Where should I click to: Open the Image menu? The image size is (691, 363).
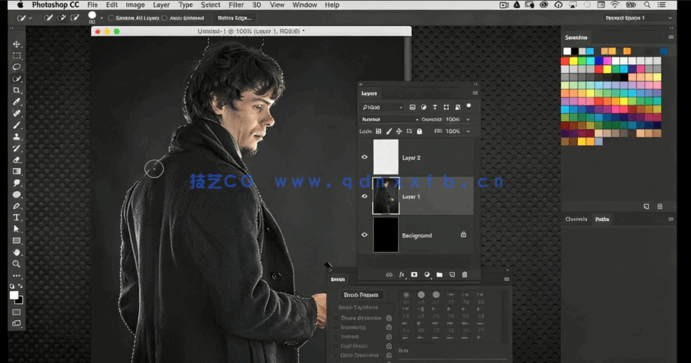135,5
